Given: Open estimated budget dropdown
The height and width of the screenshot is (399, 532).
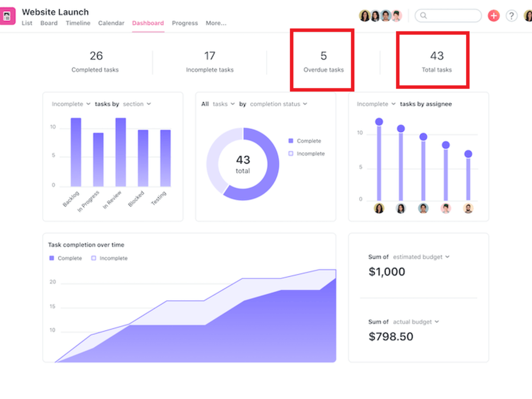Looking at the screenshot, I should pos(421,257).
